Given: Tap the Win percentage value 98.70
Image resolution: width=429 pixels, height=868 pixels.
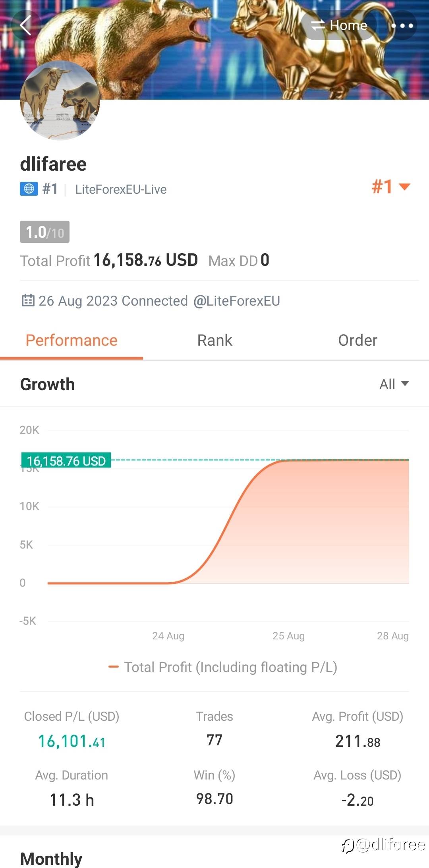Looking at the screenshot, I should pyautogui.click(x=214, y=799).
